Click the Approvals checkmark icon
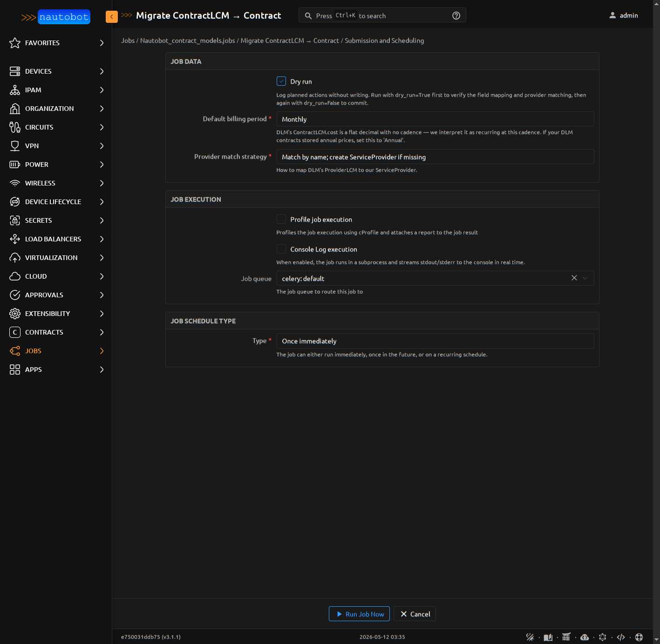 tap(15, 295)
